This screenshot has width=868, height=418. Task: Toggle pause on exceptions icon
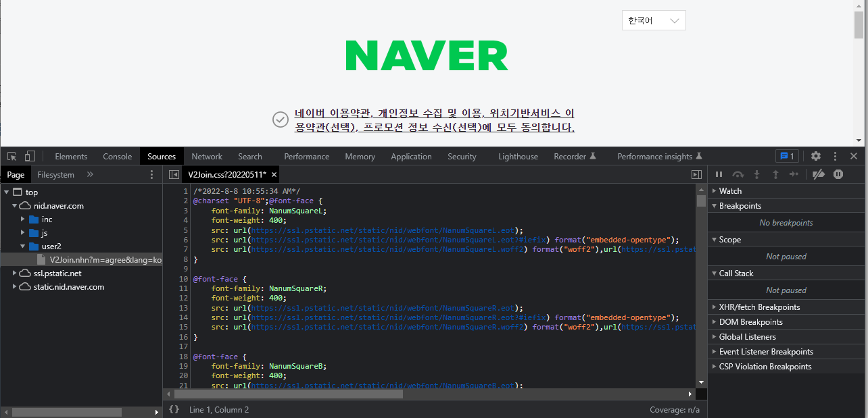[x=838, y=174]
